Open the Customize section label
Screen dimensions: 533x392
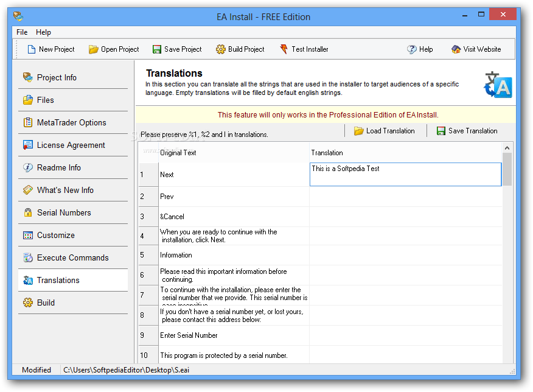(x=56, y=236)
